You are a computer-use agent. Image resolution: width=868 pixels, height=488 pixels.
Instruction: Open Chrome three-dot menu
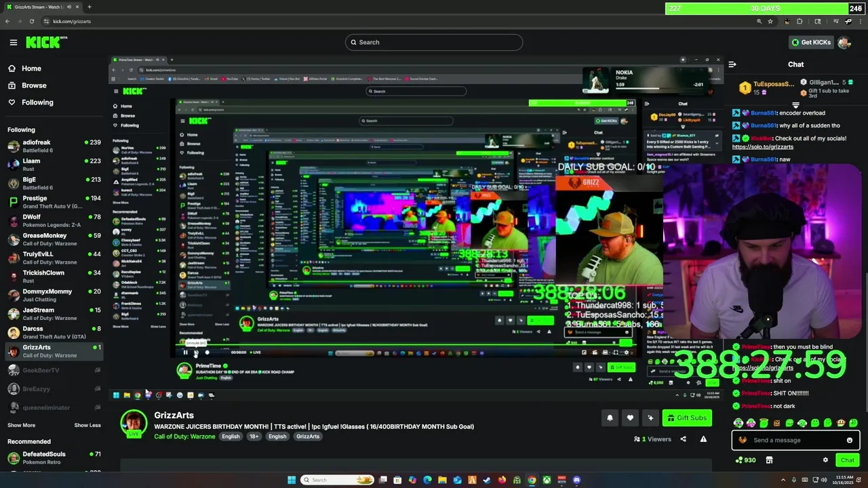click(x=861, y=21)
